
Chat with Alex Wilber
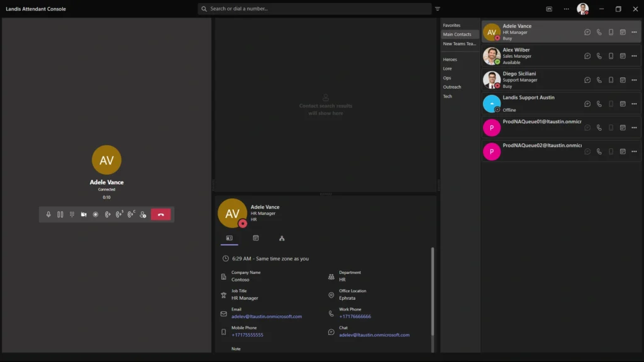587,56
